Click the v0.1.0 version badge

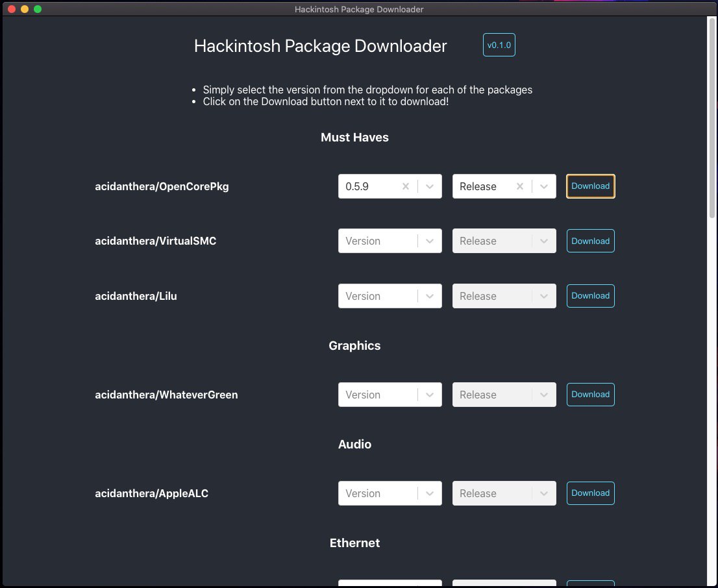[x=499, y=45]
